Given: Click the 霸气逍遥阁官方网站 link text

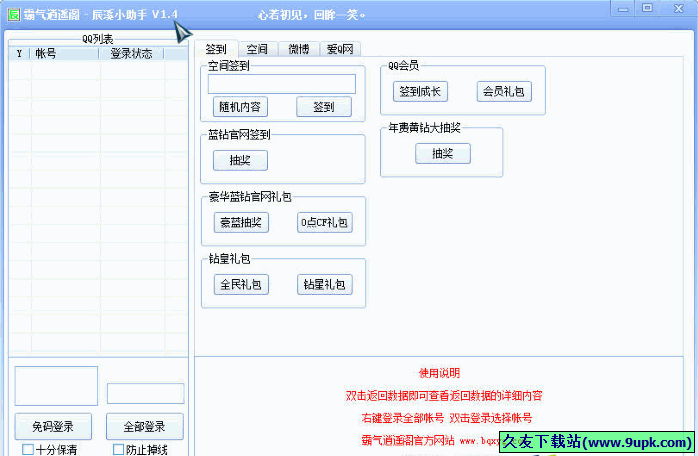Looking at the screenshot, I should (x=408, y=440).
